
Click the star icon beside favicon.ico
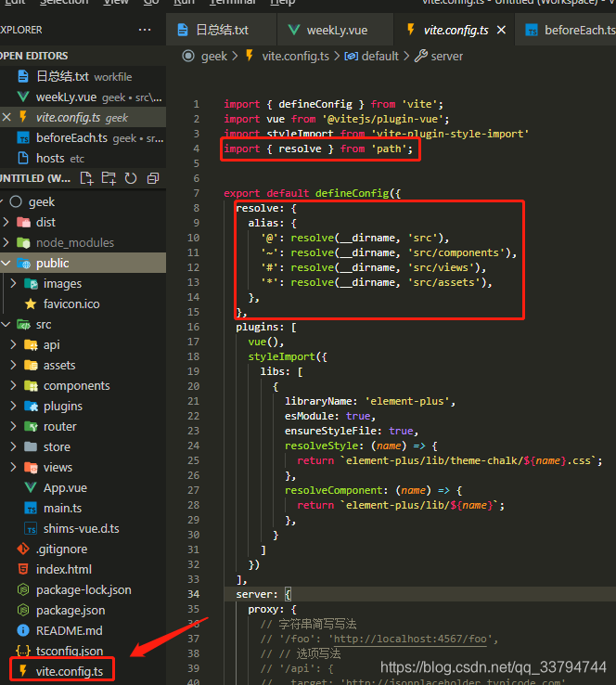31,304
